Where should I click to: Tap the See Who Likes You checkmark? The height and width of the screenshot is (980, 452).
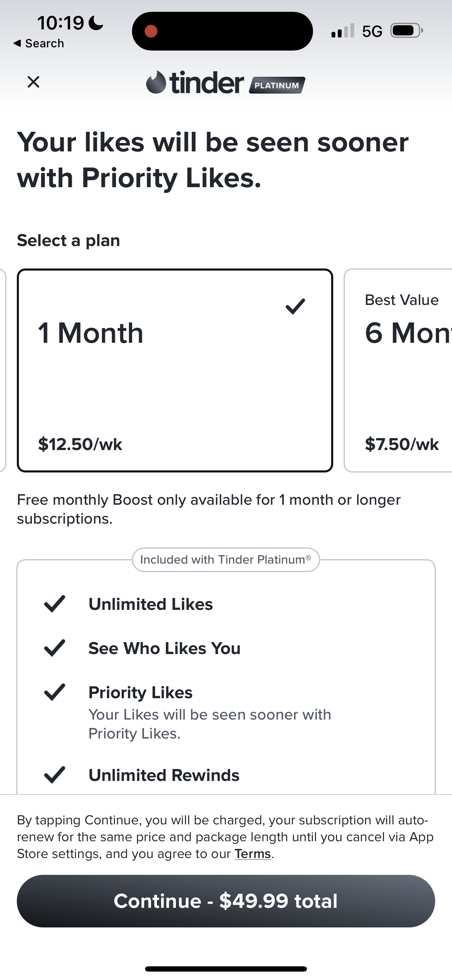[54, 648]
